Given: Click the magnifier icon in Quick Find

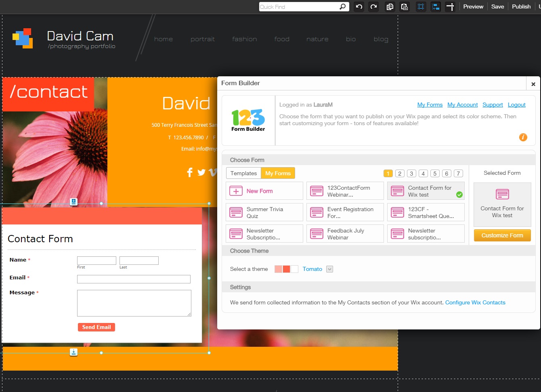Looking at the screenshot, I should coord(342,6).
